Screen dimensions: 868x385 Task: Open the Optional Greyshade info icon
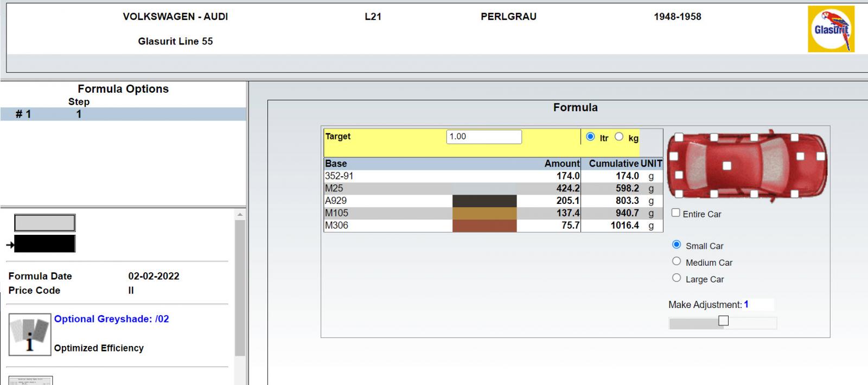(x=30, y=334)
